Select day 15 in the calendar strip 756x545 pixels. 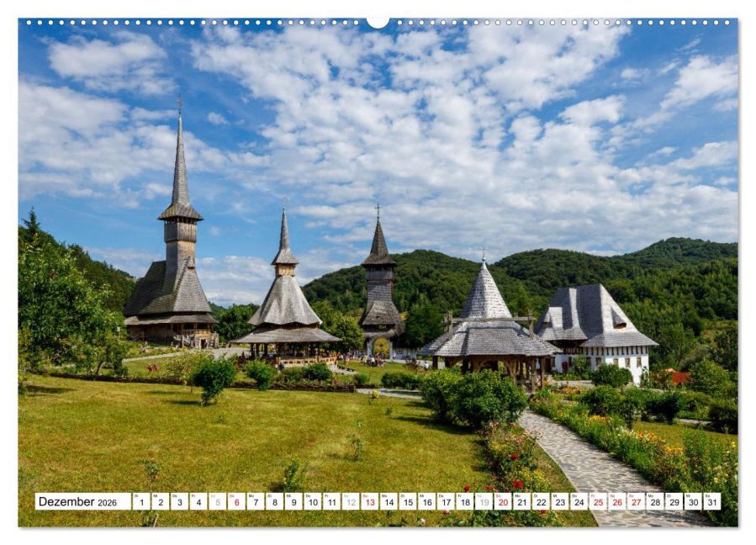(x=408, y=501)
